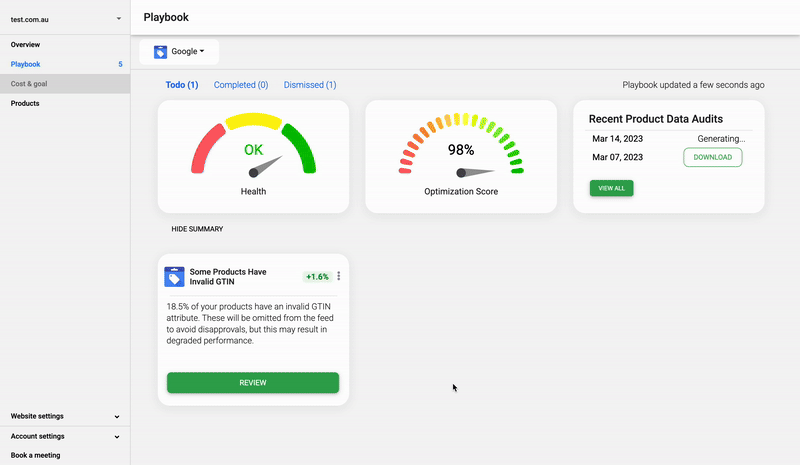Switch to the Completed (0) tab
The width and height of the screenshot is (800, 465).
click(241, 85)
